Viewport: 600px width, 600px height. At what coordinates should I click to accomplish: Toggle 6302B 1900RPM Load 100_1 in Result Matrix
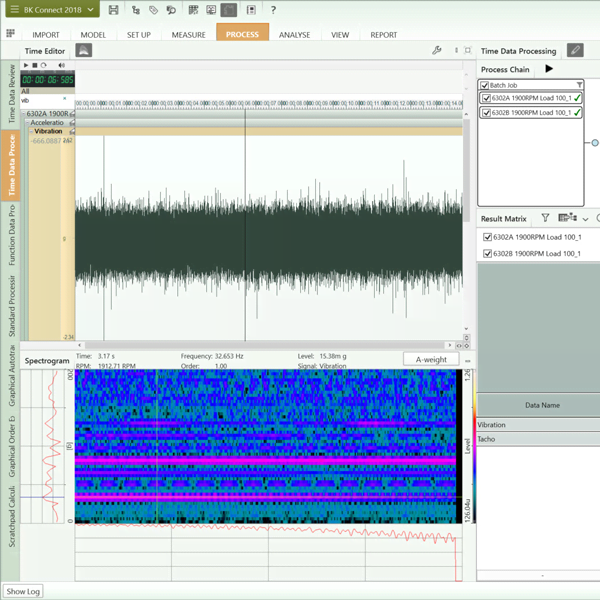487,253
